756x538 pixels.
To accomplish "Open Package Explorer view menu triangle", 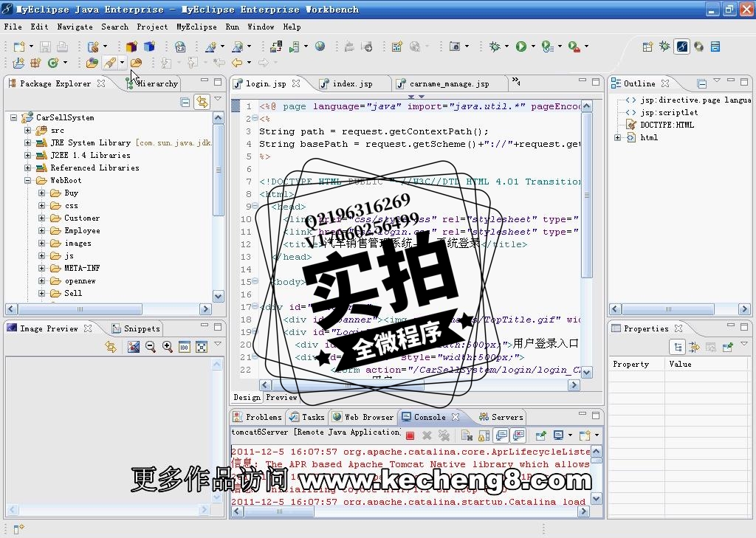I will pyautogui.click(x=218, y=99).
